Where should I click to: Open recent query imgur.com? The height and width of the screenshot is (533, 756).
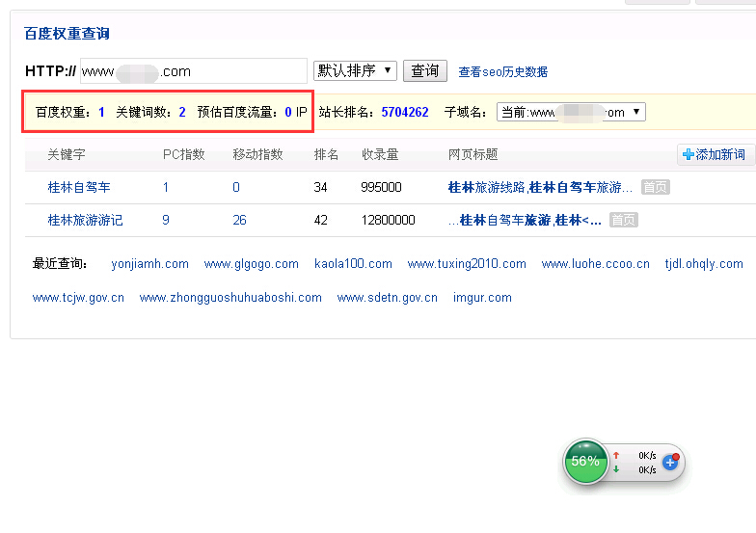482,298
